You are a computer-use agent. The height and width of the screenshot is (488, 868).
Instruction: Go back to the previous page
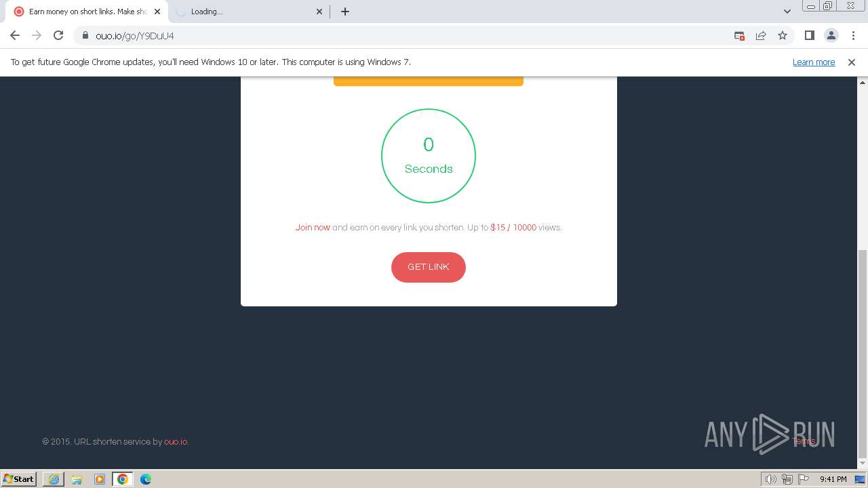click(15, 35)
